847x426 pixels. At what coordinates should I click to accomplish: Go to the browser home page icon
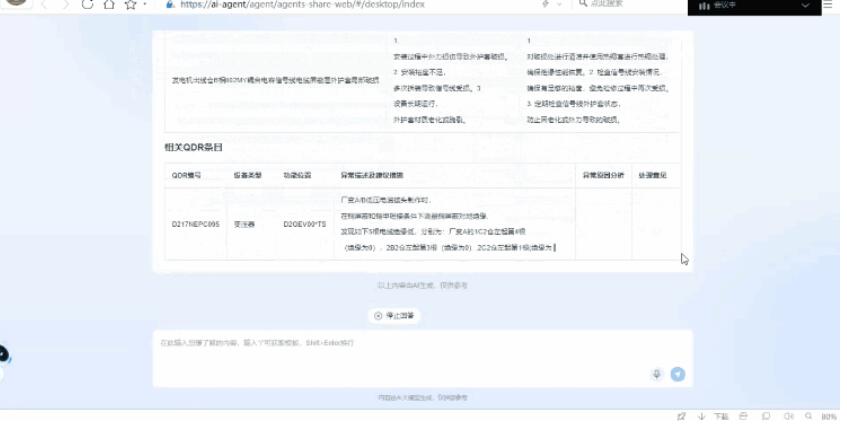click(108, 5)
